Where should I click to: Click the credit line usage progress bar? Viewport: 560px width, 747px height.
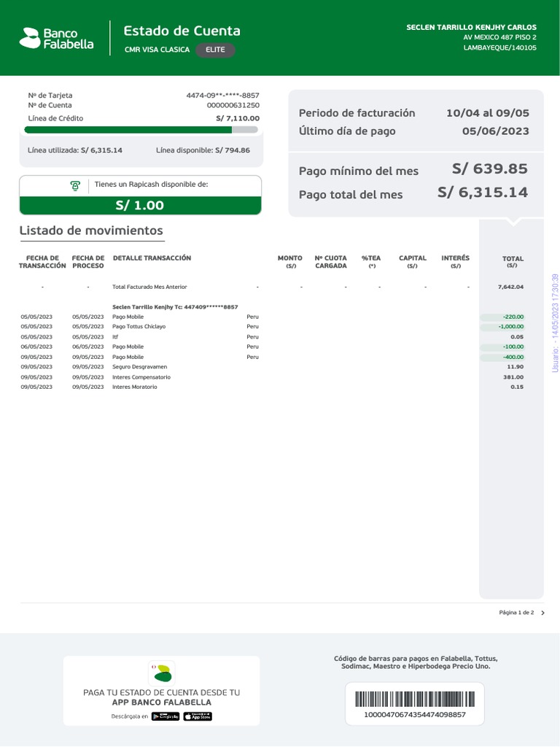click(x=141, y=130)
